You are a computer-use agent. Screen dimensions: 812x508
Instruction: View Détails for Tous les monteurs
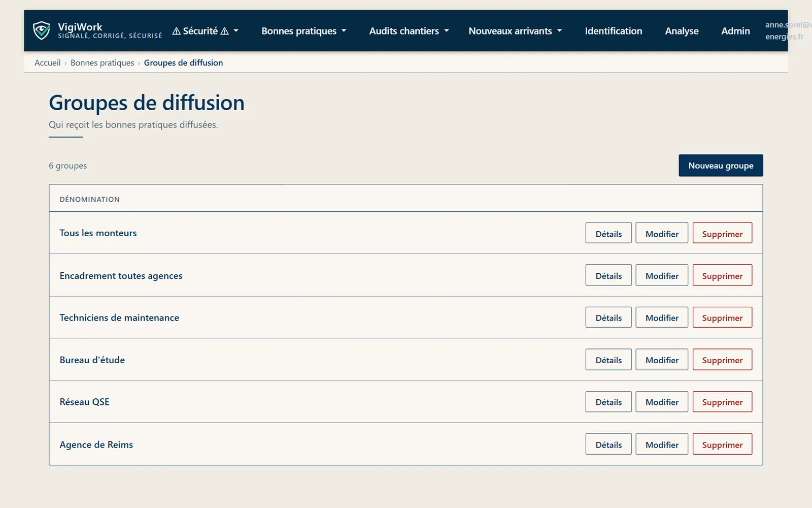pos(608,233)
